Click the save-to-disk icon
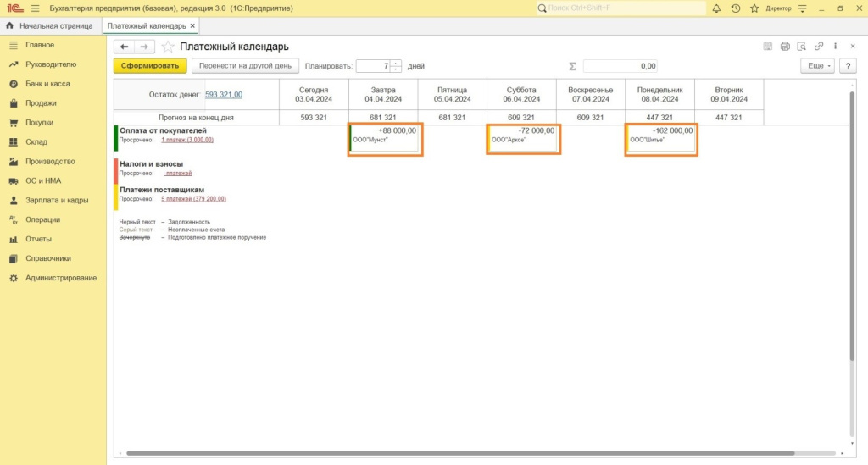This screenshot has width=868, height=465. 768,46
